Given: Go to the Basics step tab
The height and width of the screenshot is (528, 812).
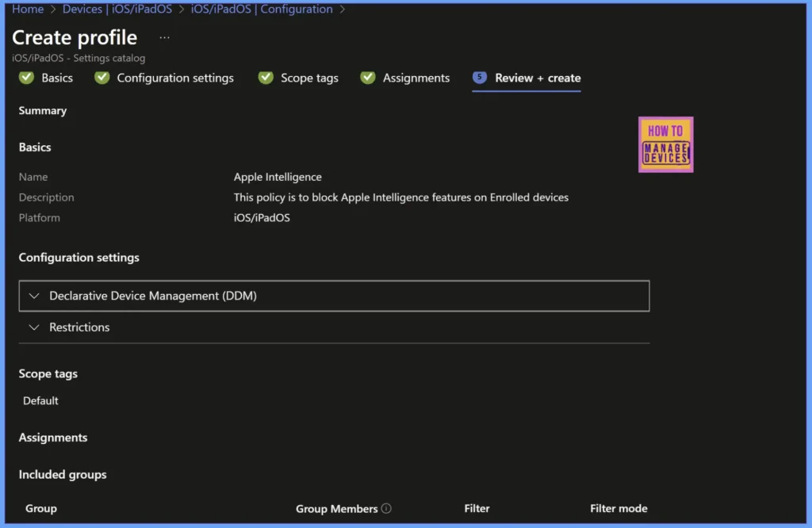Looking at the screenshot, I should (x=57, y=78).
